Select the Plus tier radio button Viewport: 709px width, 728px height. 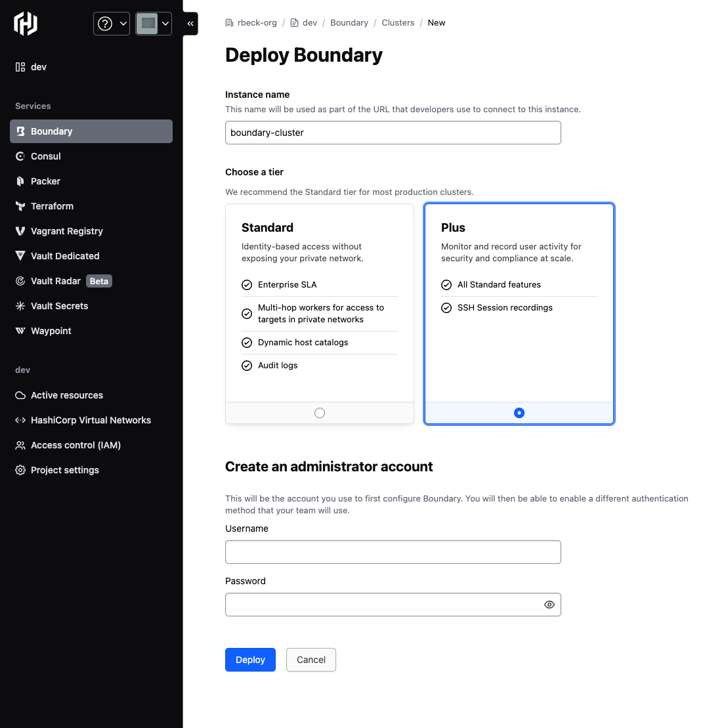[519, 413]
